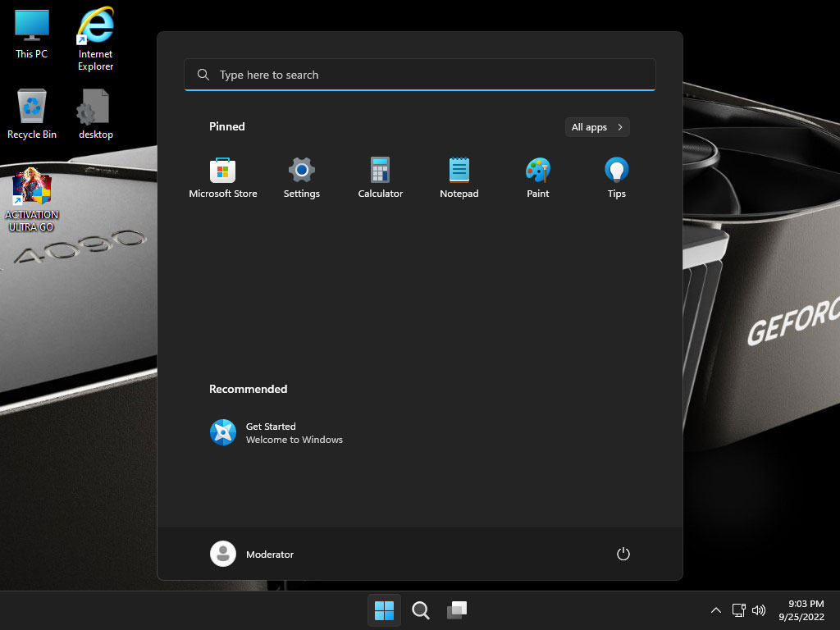Click the Type here to search field
The height and width of the screenshot is (630, 840).
(420, 75)
